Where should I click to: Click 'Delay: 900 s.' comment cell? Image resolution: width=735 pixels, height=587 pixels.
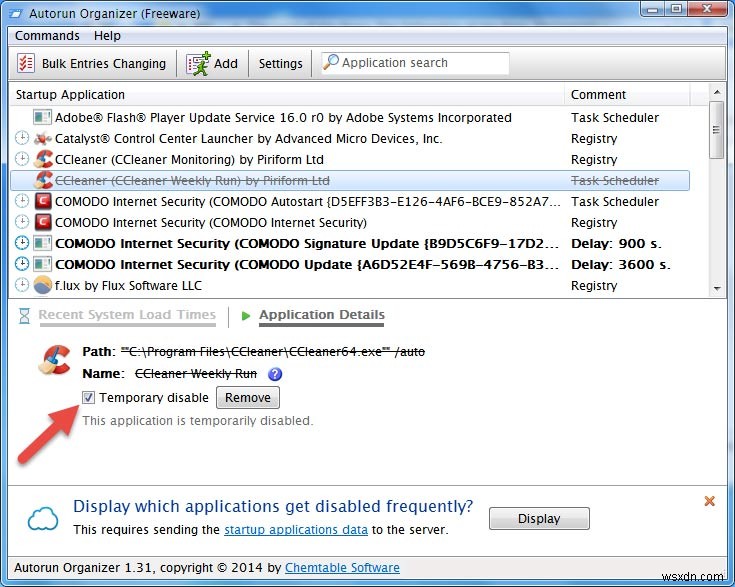(616, 244)
